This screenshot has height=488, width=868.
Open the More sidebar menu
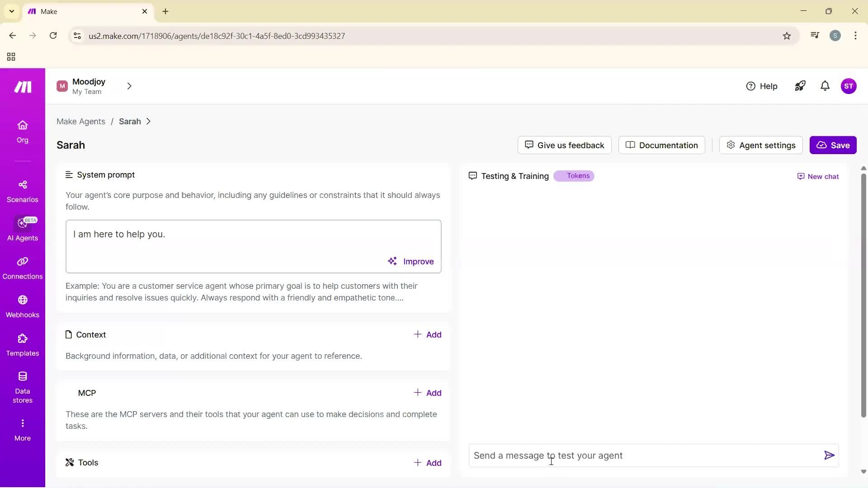coord(23,429)
